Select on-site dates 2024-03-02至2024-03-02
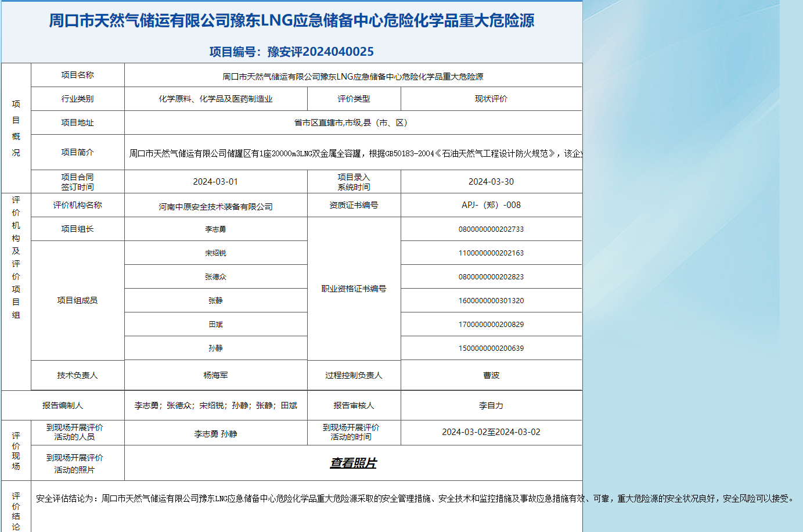This screenshot has width=803, height=532. click(x=491, y=432)
